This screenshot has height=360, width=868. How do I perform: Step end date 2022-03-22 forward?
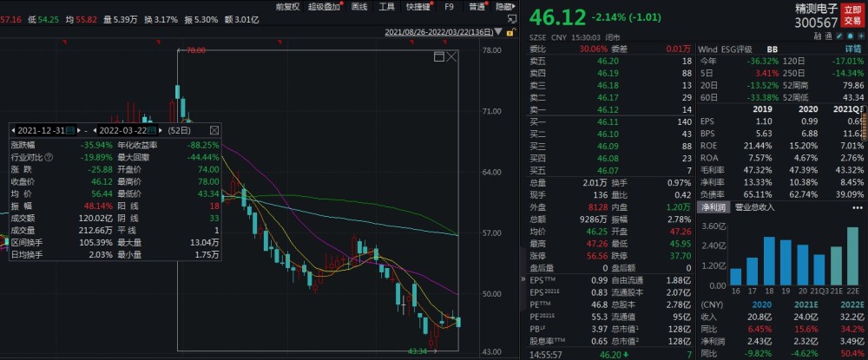161,130
